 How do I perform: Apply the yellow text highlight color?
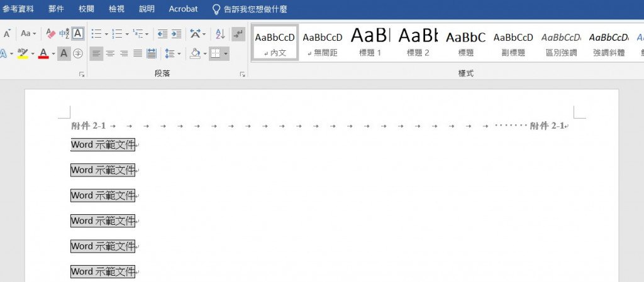click(23, 53)
